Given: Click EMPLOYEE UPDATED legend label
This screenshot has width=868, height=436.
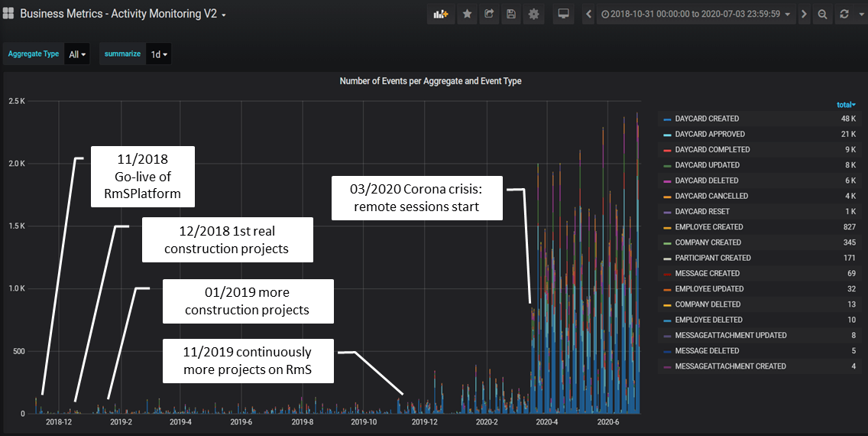Looking at the screenshot, I should (x=709, y=289).
